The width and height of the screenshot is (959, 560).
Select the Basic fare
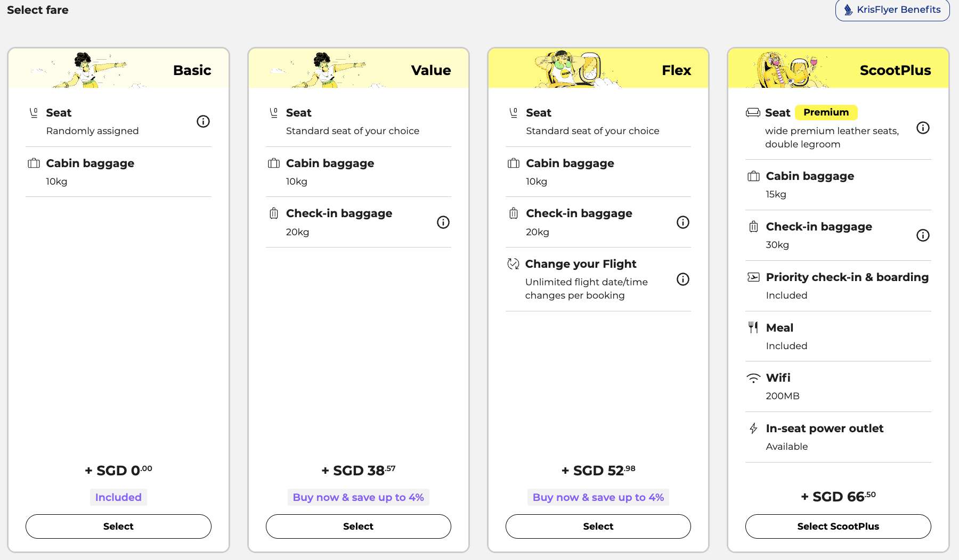tap(118, 526)
